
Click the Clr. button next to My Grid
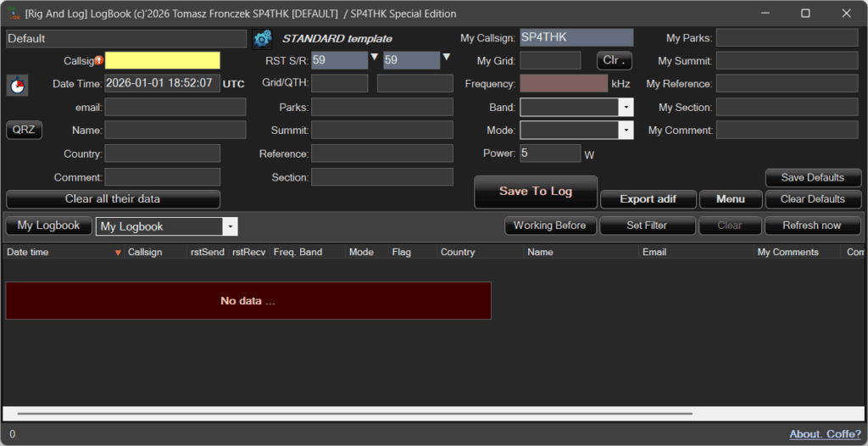[x=614, y=61]
